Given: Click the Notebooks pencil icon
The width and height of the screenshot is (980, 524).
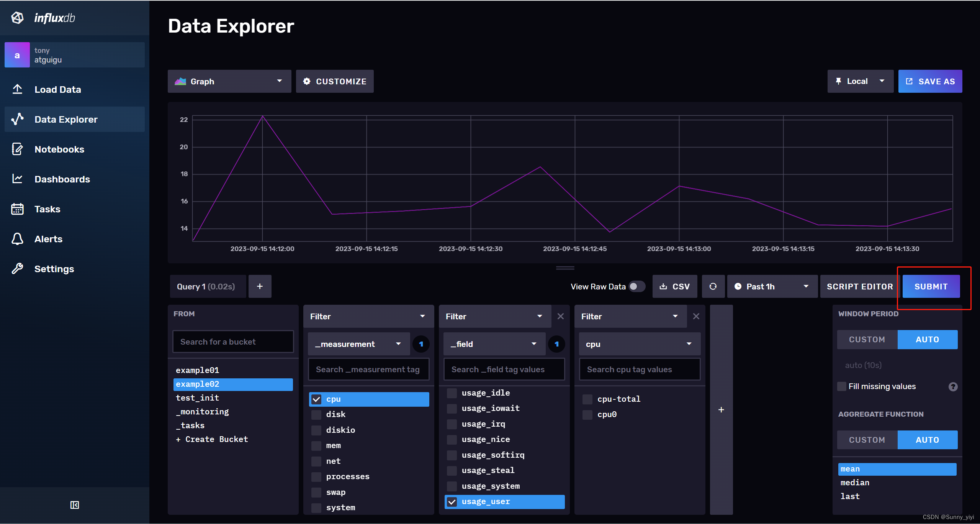Looking at the screenshot, I should (17, 149).
